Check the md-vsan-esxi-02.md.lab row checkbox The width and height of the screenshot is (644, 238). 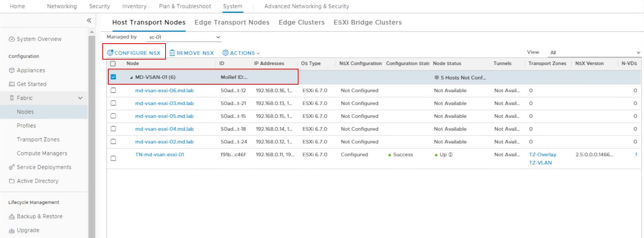click(x=113, y=142)
